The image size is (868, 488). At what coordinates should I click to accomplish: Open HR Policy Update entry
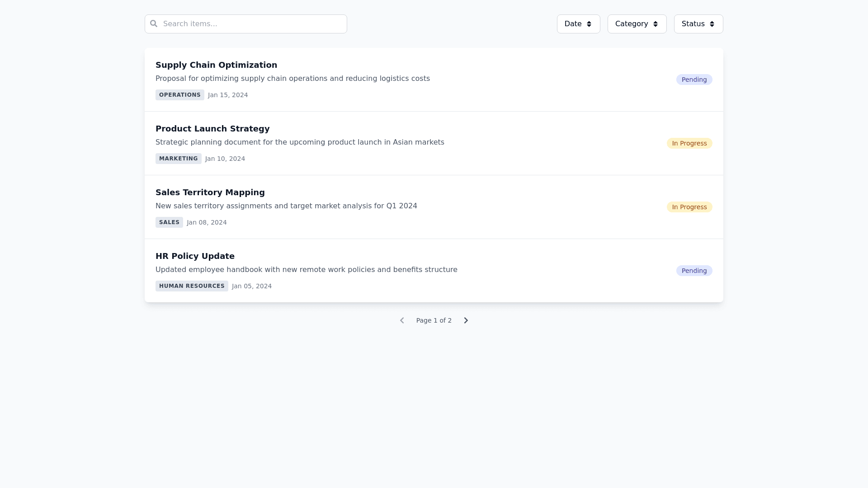tap(195, 256)
